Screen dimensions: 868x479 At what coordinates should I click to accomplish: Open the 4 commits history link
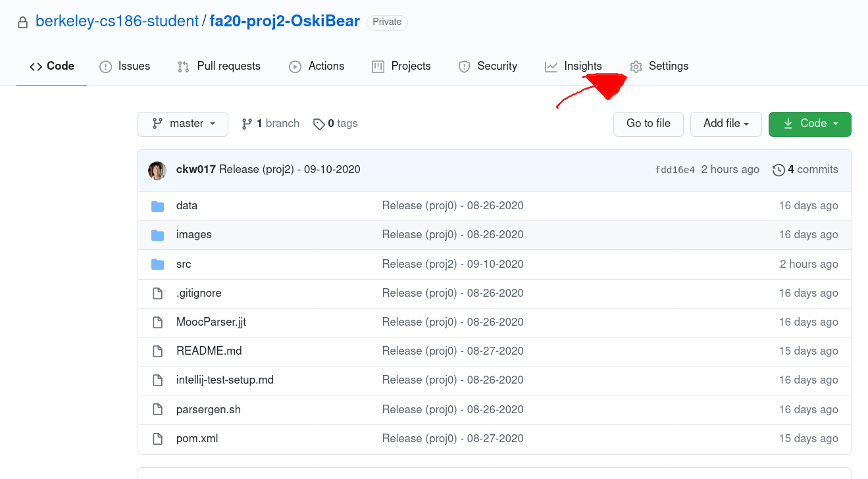[805, 170]
